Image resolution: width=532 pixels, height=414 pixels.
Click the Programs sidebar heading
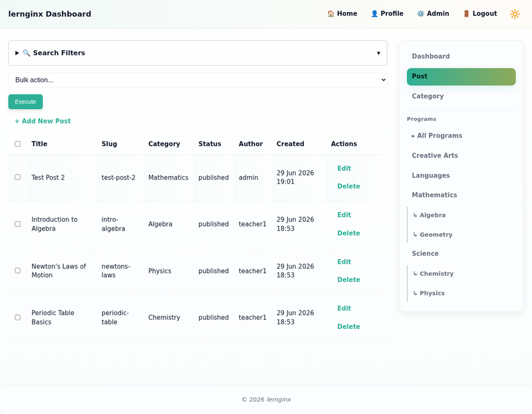422,119
